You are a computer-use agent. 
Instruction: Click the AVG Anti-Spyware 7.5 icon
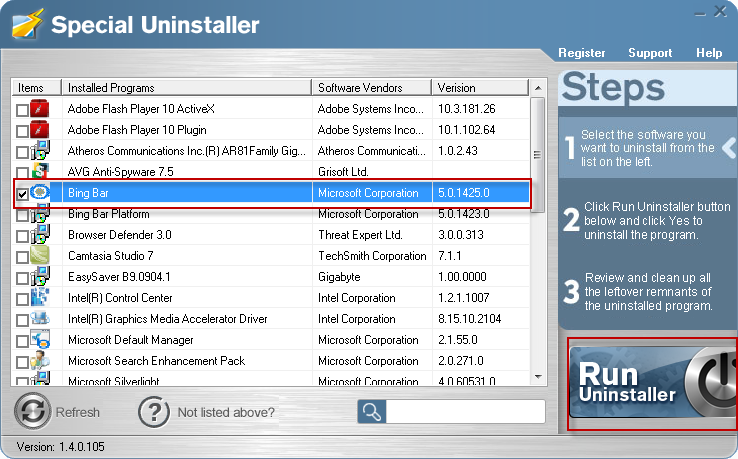[40, 170]
